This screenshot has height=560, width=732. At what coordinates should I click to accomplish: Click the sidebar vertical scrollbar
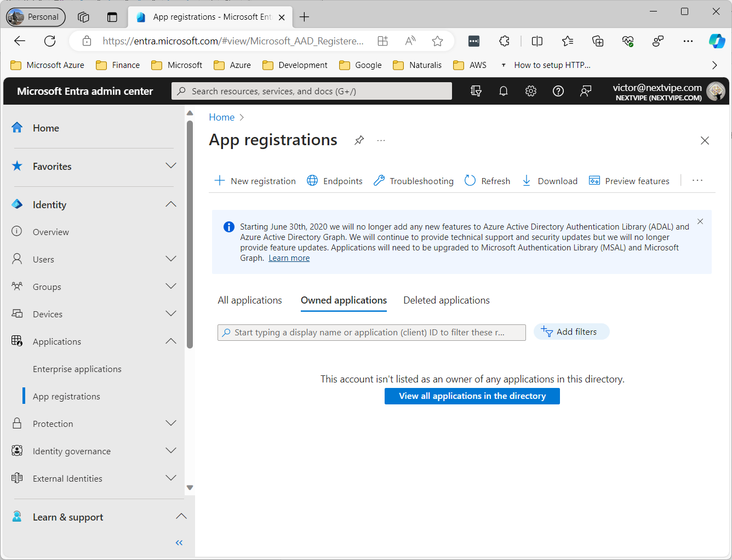point(190,235)
